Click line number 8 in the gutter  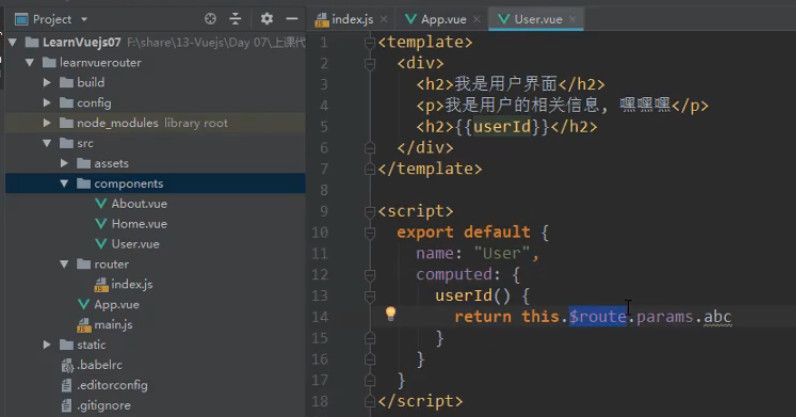tap(323, 190)
